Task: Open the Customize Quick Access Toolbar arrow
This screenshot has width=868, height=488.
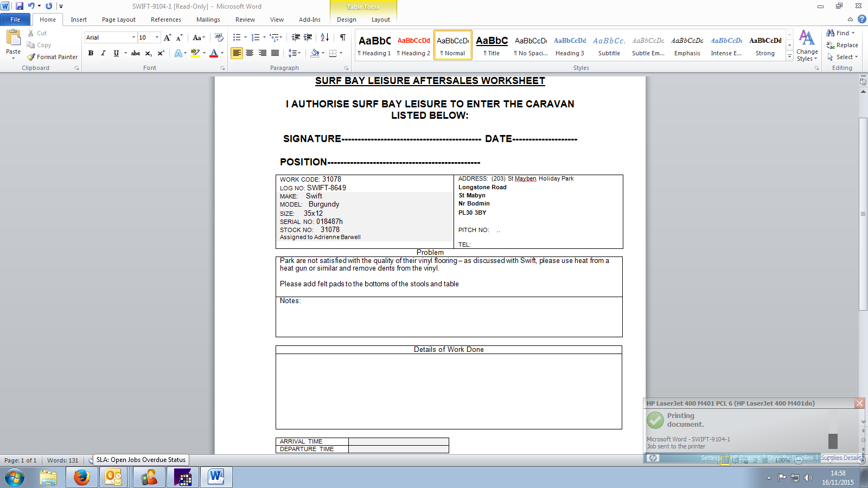Action: coord(61,7)
